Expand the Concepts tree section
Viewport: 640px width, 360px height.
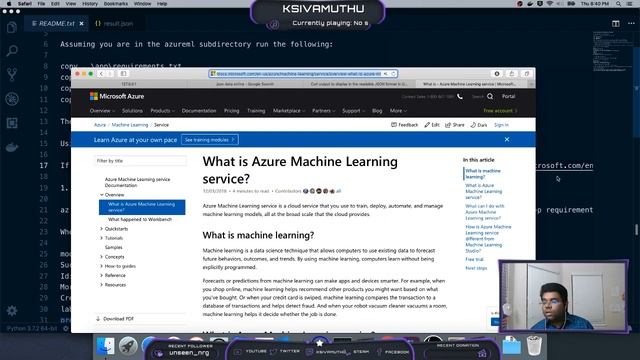112,257
